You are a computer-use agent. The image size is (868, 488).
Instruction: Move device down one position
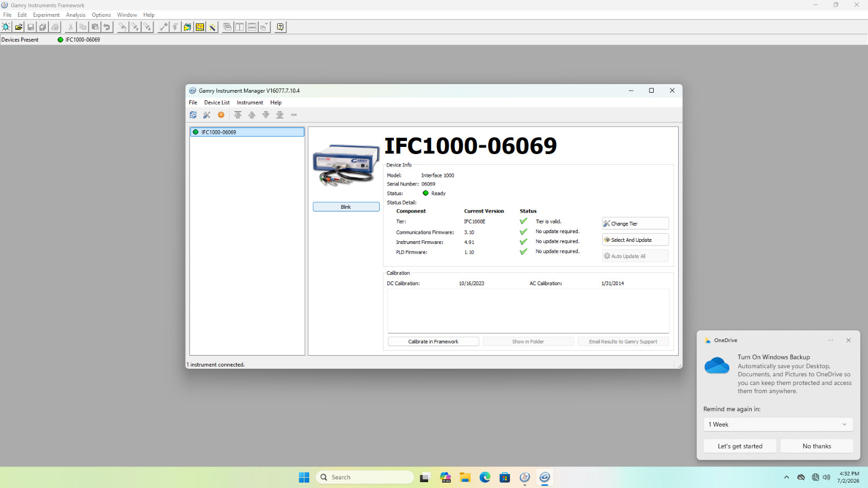tap(266, 115)
